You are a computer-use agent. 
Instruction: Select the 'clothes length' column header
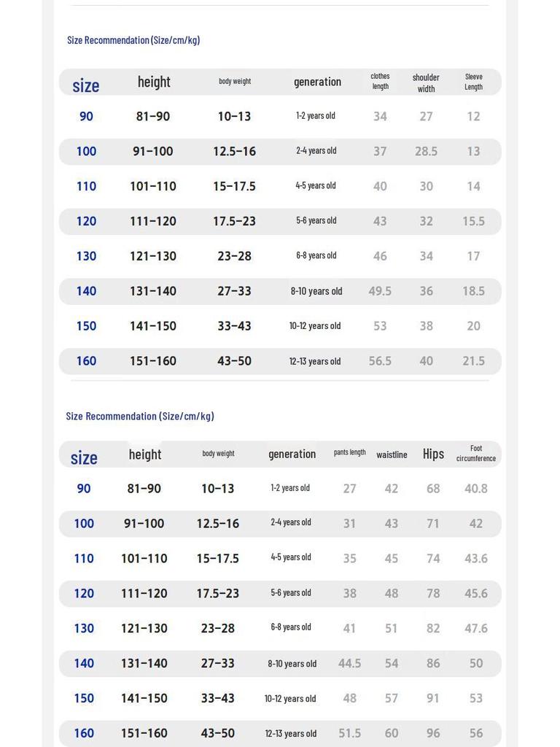click(x=380, y=82)
